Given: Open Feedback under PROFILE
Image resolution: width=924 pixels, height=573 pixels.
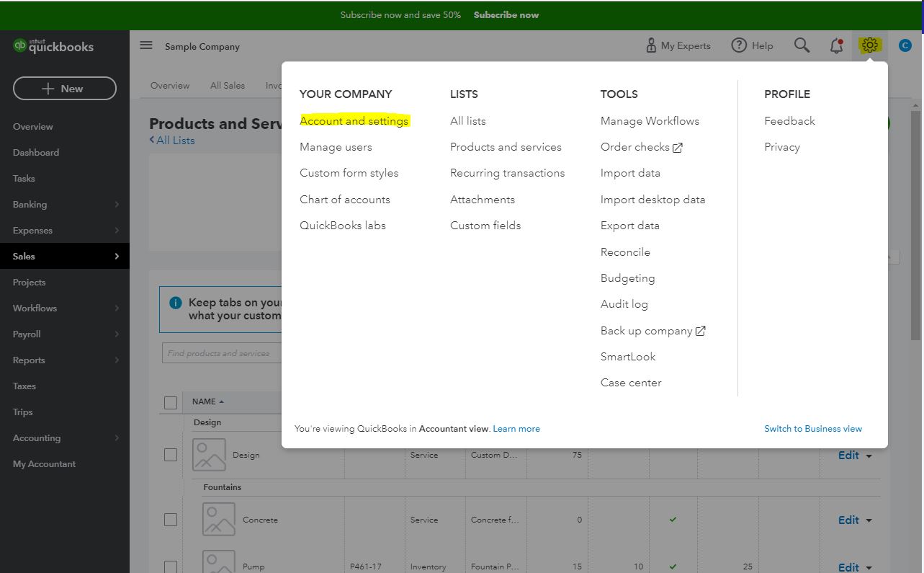Looking at the screenshot, I should tap(789, 121).
